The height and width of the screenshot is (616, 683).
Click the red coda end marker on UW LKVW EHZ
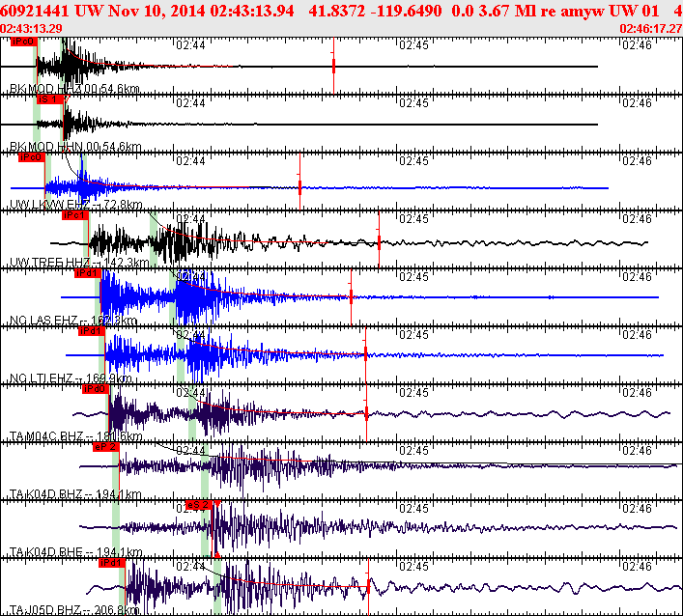299,187
